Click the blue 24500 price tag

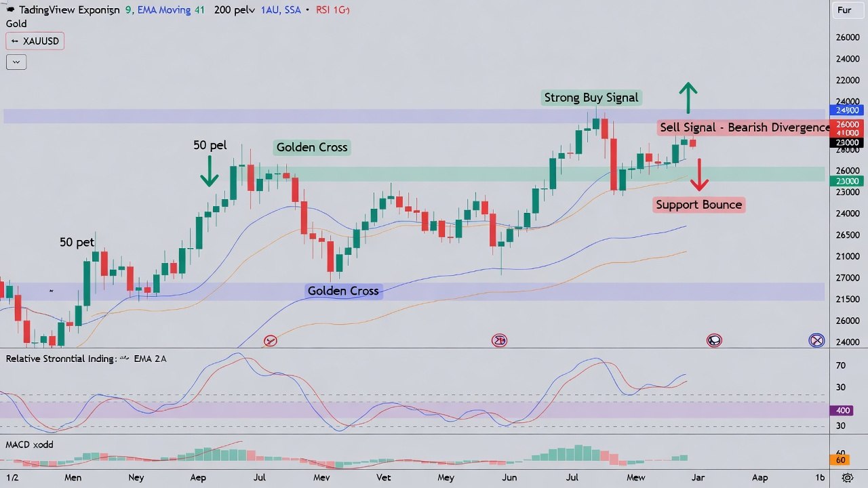848,110
